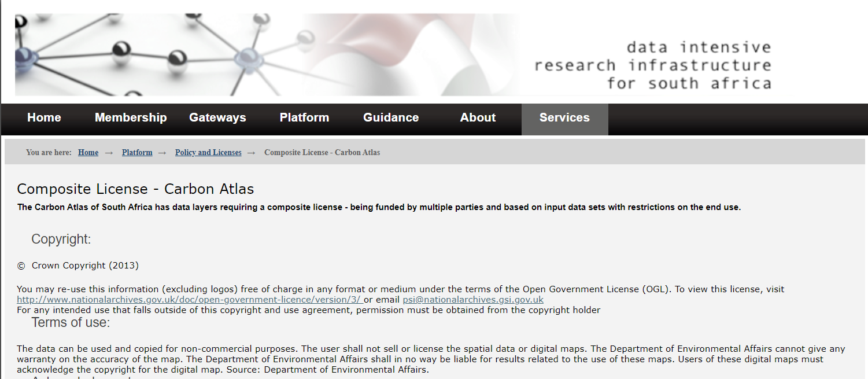
Task: Click the 'Terms of use' section heading
Action: point(71,323)
